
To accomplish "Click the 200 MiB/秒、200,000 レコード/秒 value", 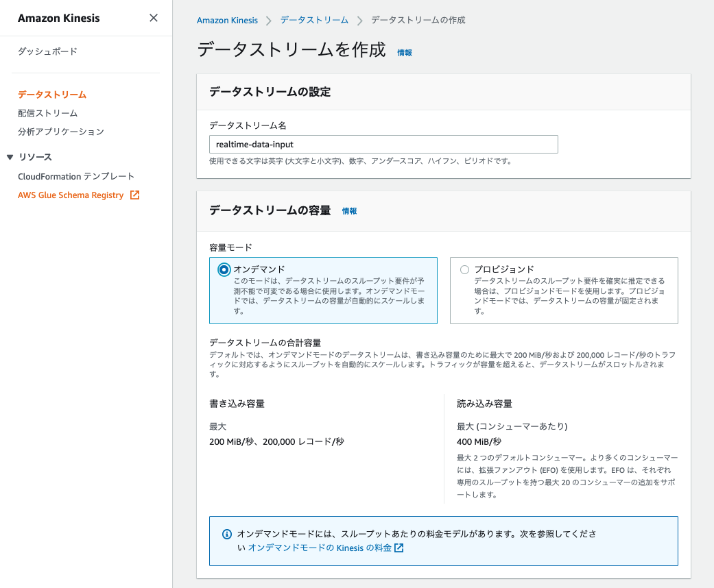I will [277, 441].
